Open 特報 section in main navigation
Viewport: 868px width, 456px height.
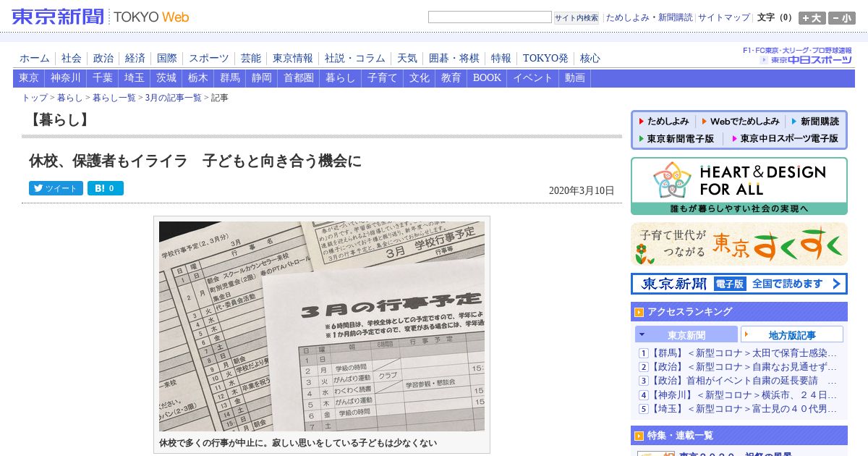coord(501,59)
